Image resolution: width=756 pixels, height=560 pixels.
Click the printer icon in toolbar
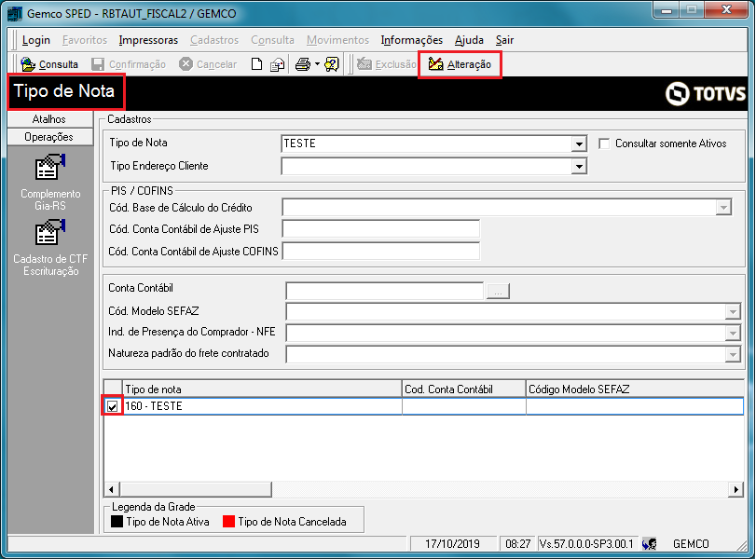pyautogui.click(x=303, y=64)
